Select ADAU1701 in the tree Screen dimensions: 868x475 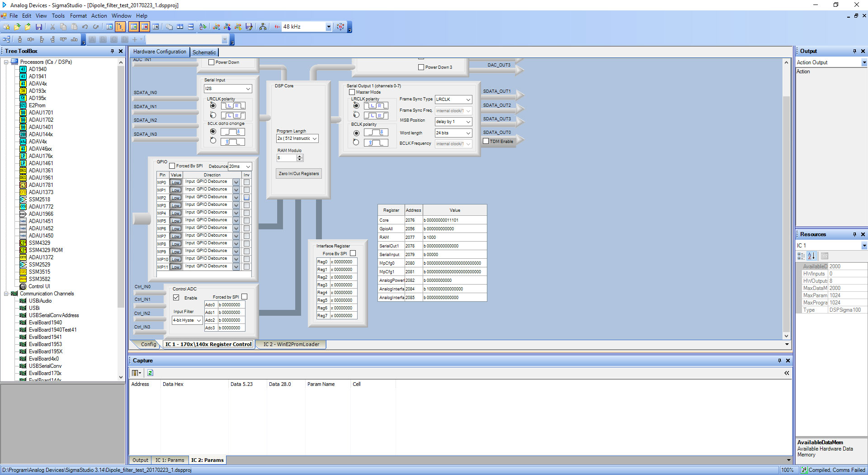coord(41,113)
